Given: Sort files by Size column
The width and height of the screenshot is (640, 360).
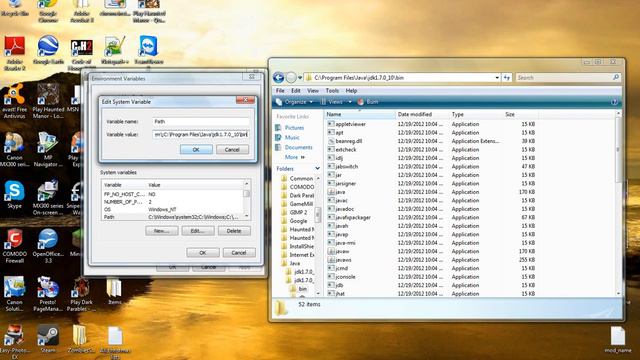Looking at the screenshot, I should click(520, 114).
